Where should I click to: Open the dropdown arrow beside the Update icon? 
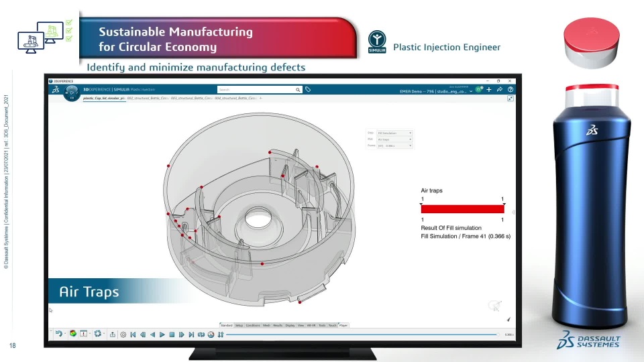[x=103, y=334]
